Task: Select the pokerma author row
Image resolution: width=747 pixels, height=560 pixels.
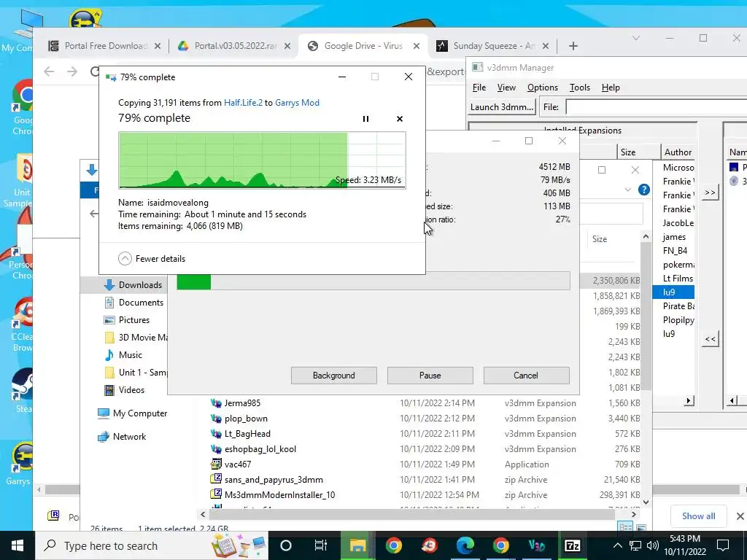Action: [x=678, y=264]
